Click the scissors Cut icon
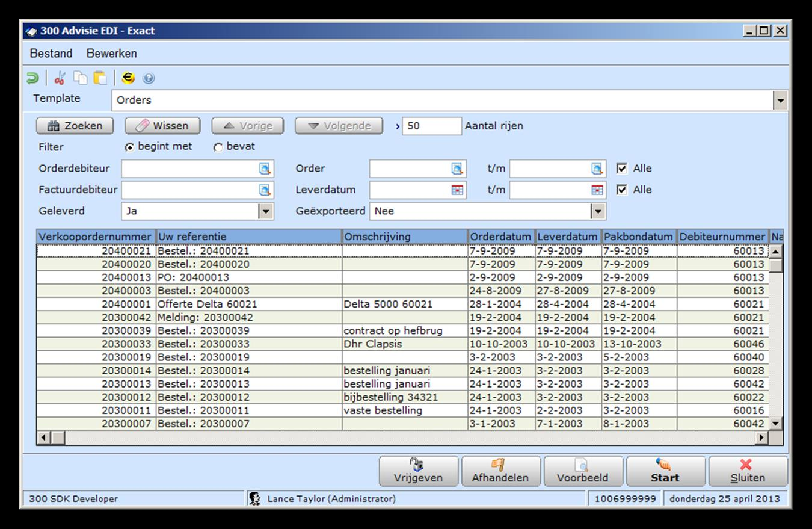 coord(60,78)
